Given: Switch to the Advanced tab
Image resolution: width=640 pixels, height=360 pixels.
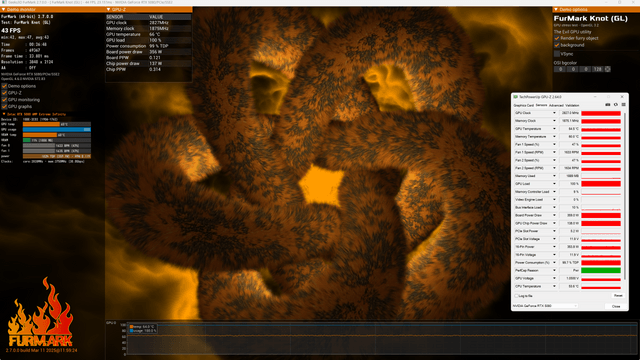Looking at the screenshot, I should click(556, 105).
